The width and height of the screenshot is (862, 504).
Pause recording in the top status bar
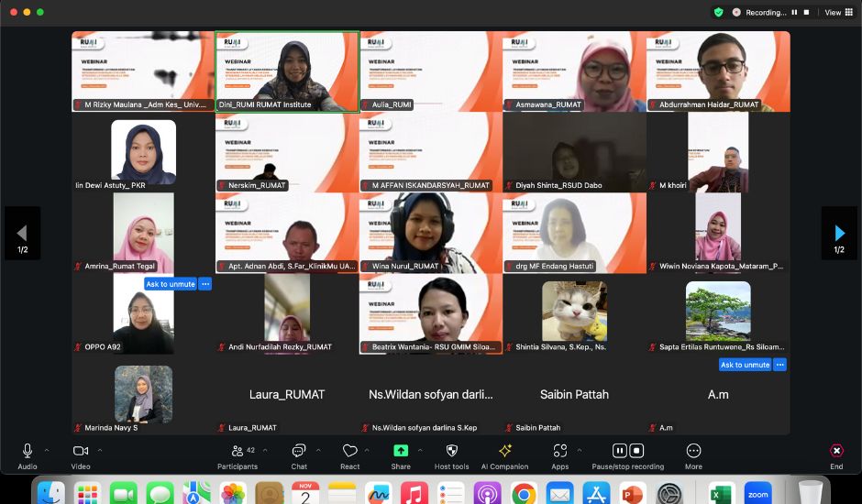[x=794, y=13]
